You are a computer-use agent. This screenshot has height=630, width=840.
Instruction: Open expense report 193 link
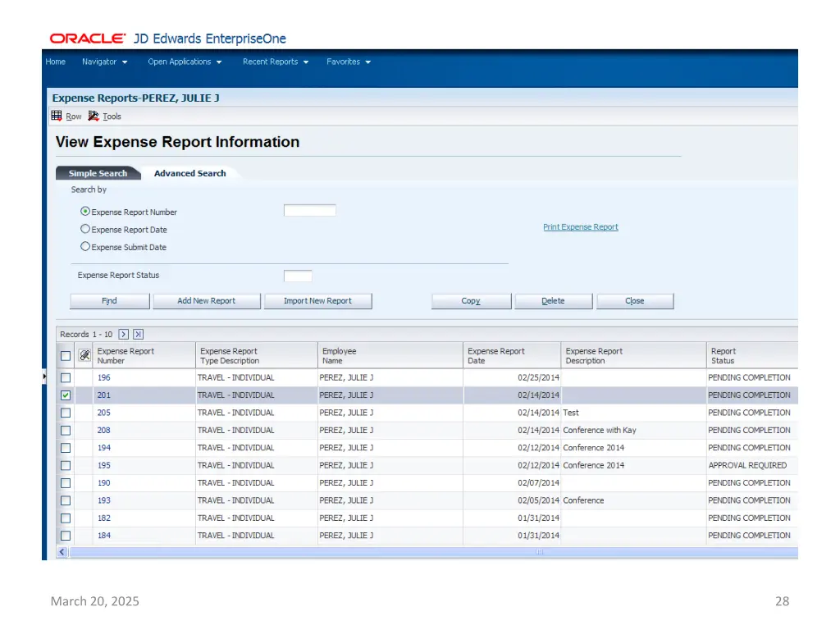[x=104, y=501]
